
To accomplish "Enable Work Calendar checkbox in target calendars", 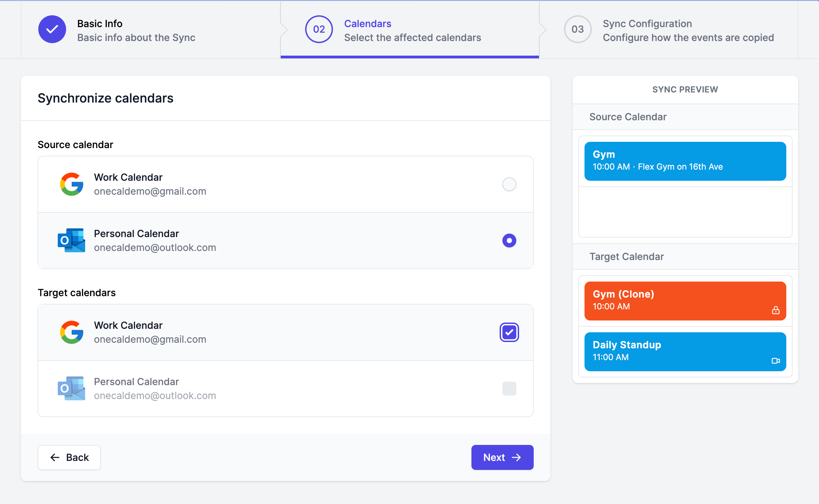I will point(508,332).
